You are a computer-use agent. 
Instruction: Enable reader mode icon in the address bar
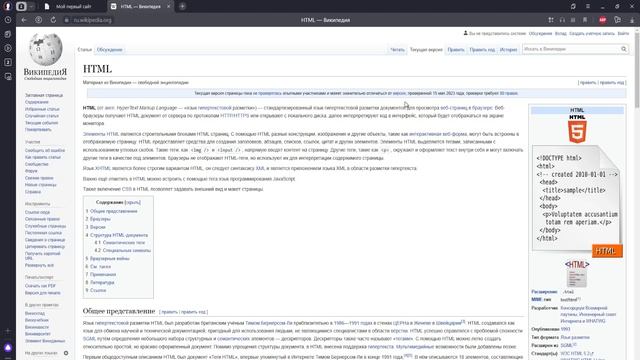click(573, 20)
